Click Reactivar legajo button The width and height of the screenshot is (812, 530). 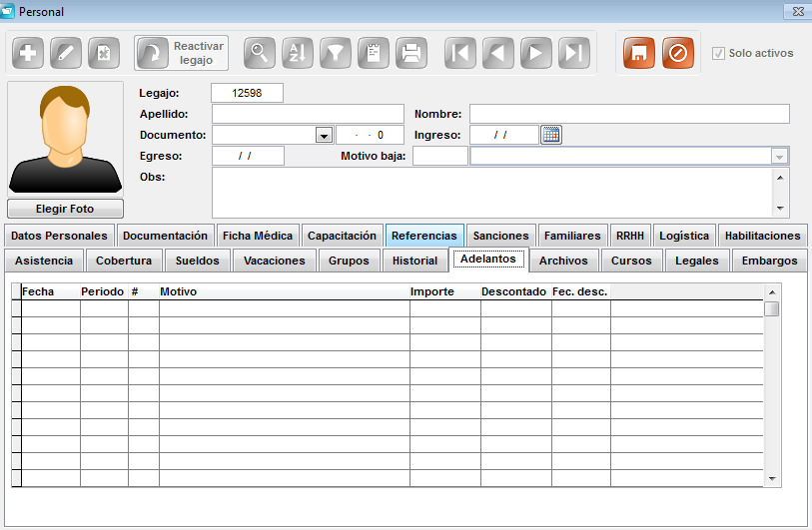(181, 53)
